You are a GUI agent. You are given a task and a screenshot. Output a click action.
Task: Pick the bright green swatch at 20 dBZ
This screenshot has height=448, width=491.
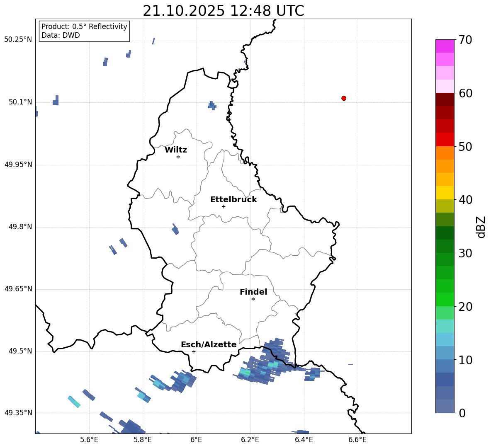(445, 299)
